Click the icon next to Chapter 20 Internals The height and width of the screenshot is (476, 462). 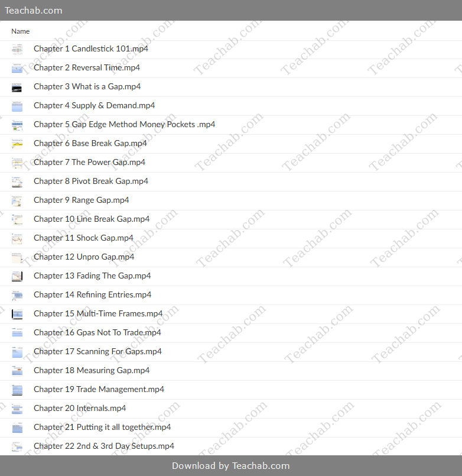(x=17, y=409)
